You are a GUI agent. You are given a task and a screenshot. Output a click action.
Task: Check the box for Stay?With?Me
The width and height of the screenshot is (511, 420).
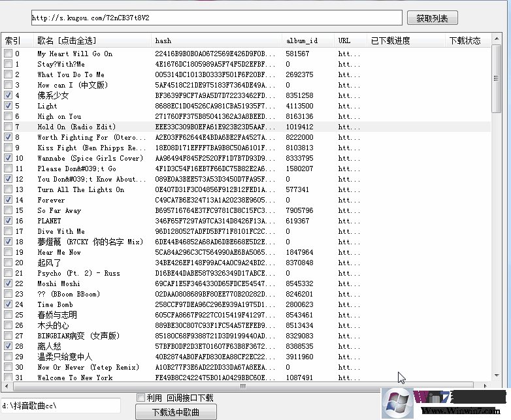pyautogui.click(x=8, y=64)
